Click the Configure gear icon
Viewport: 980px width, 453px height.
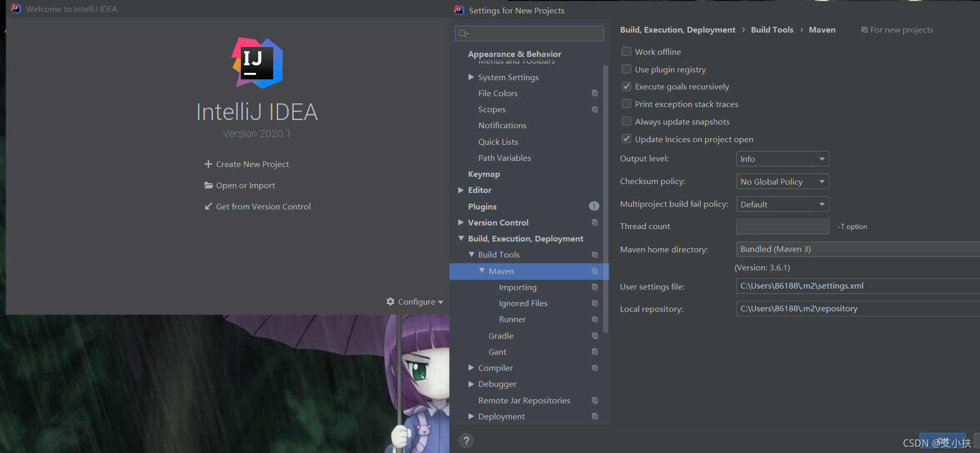(x=390, y=301)
